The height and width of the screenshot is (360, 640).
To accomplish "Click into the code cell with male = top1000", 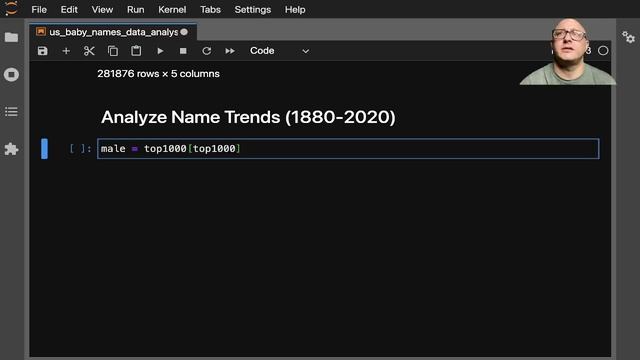I will point(348,149).
